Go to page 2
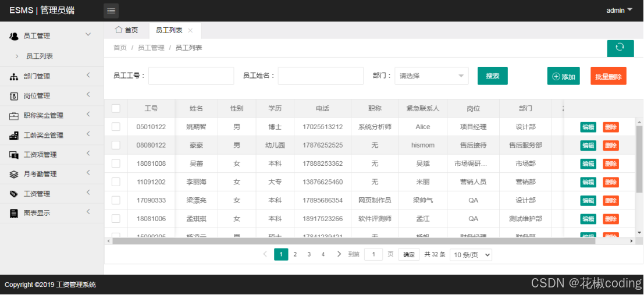This screenshot has height=295, width=644. click(295, 254)
